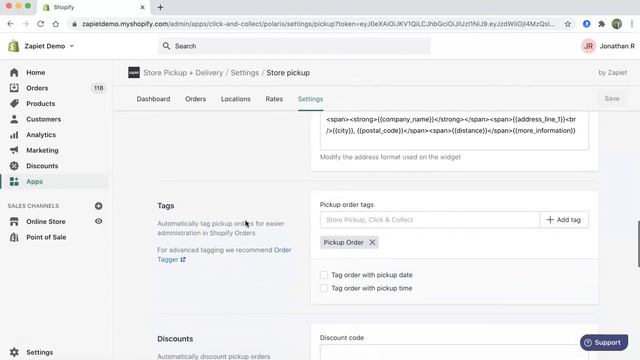Click the browser address bar URL
The height and width of the screenshot is (360, 640).
pos(318,24)
